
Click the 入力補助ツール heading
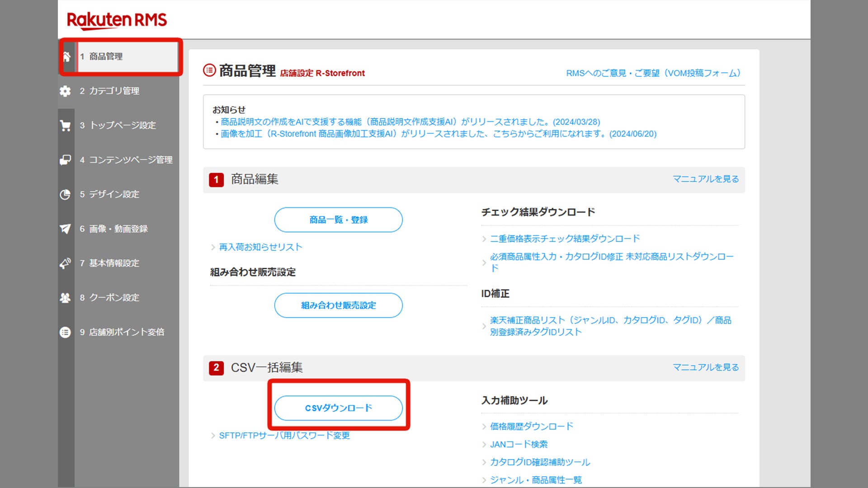(514, 400)
